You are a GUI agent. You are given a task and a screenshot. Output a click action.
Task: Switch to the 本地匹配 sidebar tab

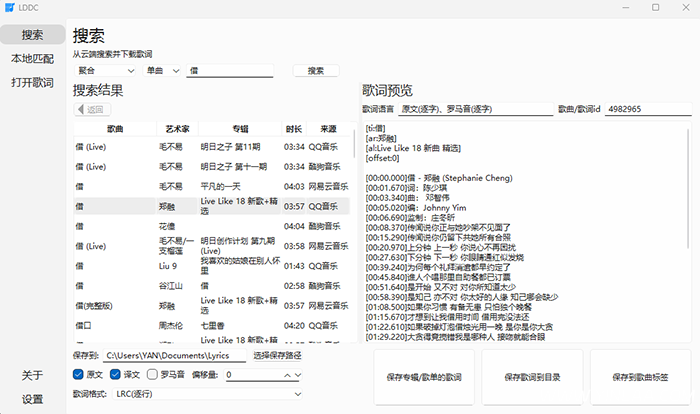pos(33,59)
